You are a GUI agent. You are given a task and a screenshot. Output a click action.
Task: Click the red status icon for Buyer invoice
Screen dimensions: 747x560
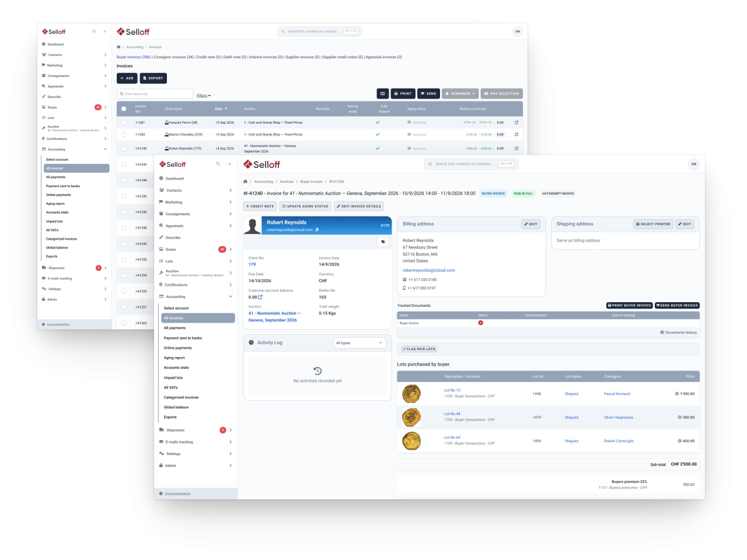coord(481,323)
